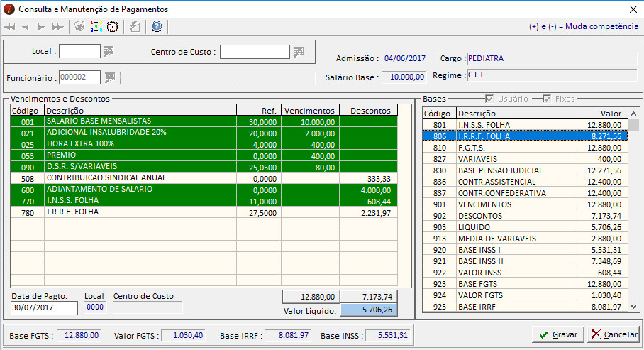The width and height of the screenshot is (644, 350).
Task: Click the Funcionário code field 000002
Action: [x=79, y=77]
